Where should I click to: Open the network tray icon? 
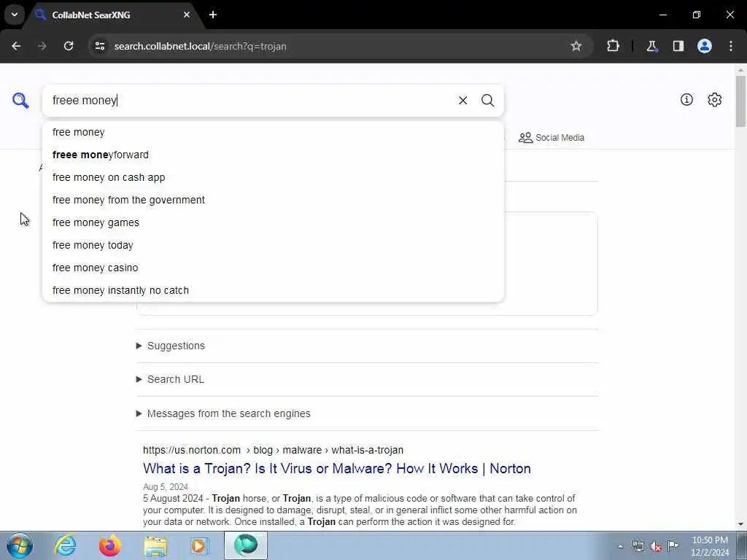coord(638,546)
